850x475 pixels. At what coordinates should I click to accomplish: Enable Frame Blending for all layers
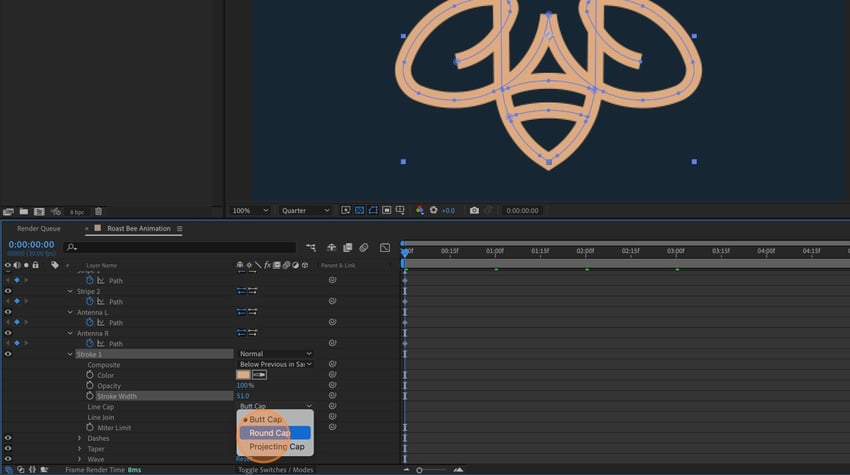pos(347,247)
